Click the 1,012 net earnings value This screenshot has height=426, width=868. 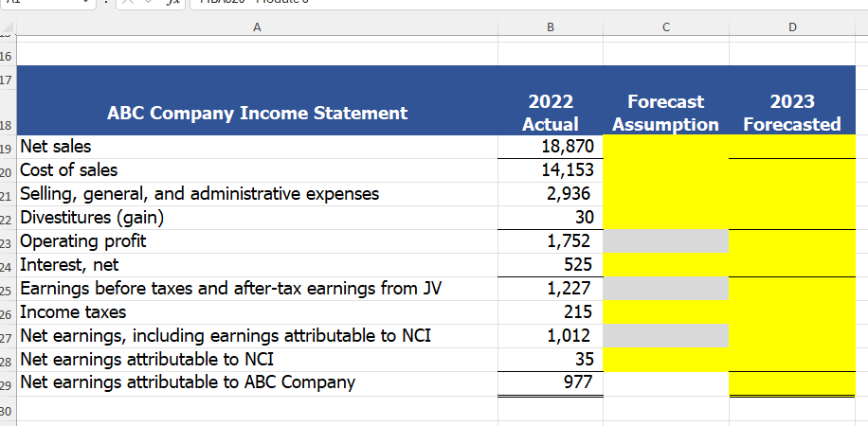(551, 336)
